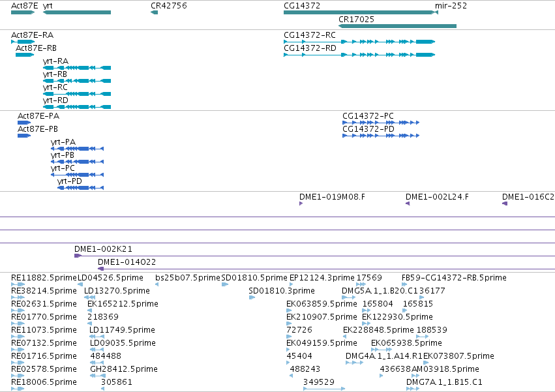Image resolution: width=555 pixels, height=392 pixels.
Task: Select the mir-252 gene label
Action: click(451, 6)
